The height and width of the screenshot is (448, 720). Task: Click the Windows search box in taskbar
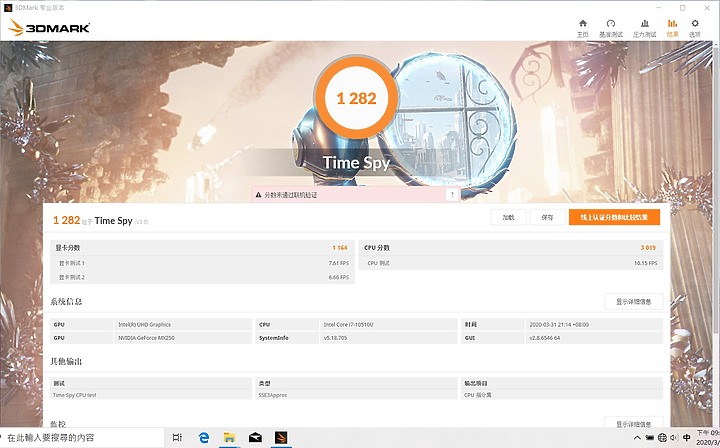[82, 437]
